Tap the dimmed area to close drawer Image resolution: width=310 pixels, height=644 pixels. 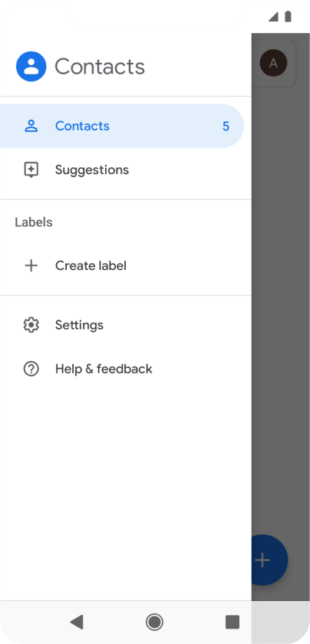tap(281, 308)
